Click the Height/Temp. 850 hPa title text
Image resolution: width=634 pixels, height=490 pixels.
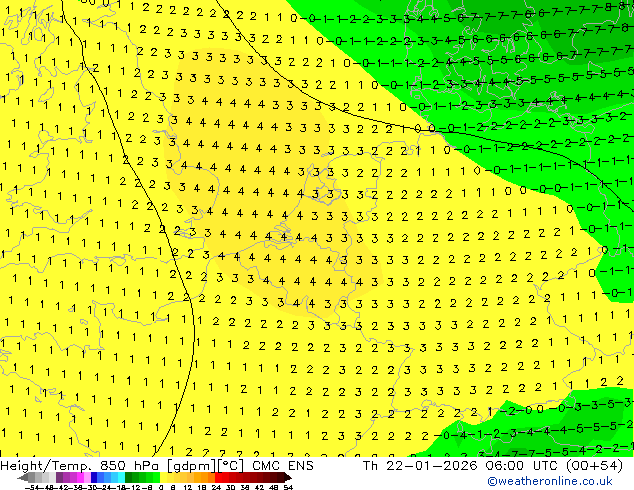tap(80, 466)
